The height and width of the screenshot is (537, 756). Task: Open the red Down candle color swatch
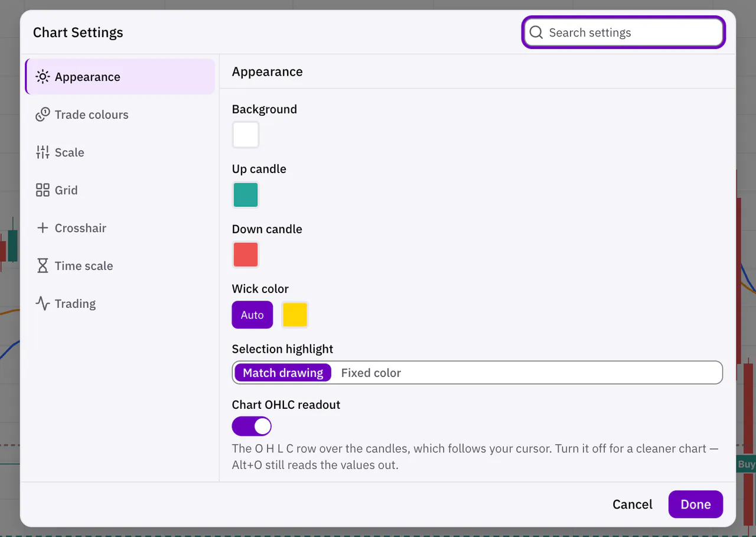246,255
